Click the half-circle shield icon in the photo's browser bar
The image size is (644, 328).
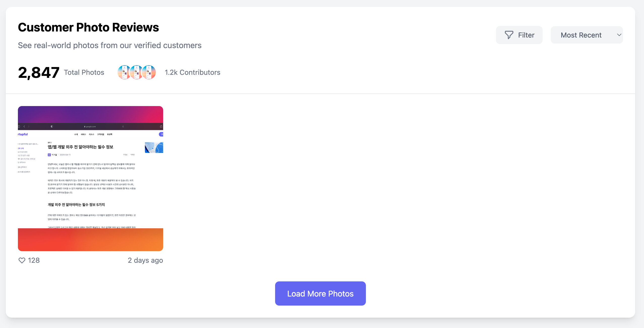(52, 126)
